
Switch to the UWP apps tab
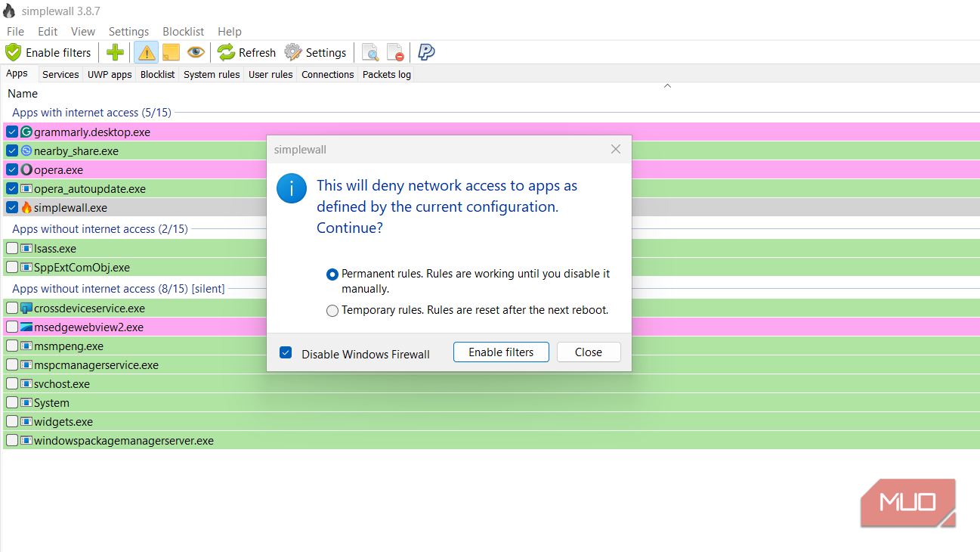110,74
